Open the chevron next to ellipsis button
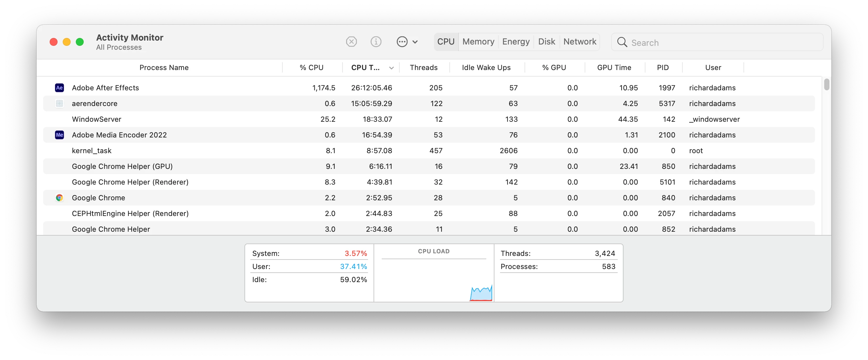 tap(415, 42)
